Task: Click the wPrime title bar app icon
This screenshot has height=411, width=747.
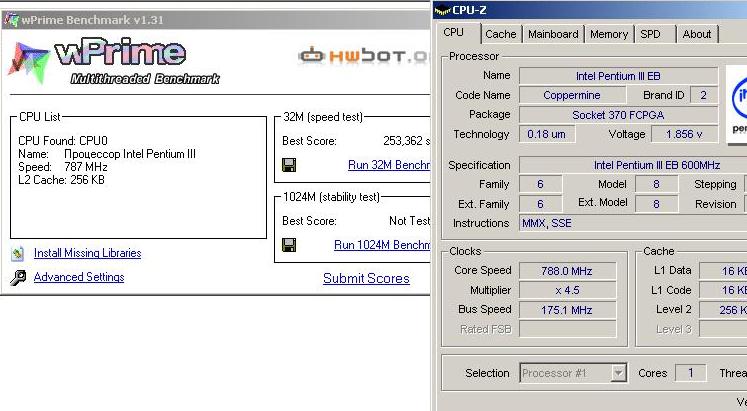Action: pos(11,20)
